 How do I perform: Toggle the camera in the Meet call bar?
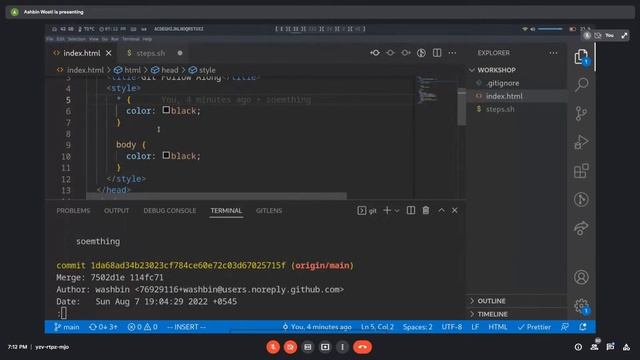pos(290,347)
